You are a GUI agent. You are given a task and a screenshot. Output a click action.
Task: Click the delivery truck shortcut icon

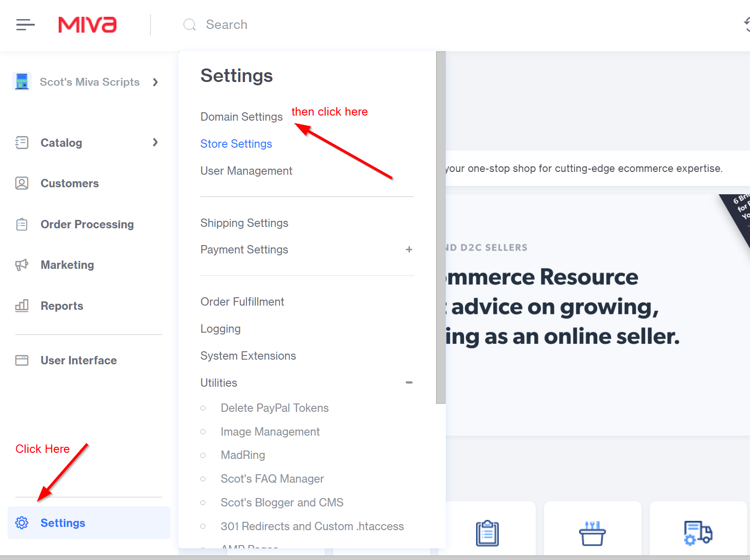[x=698, y=533]
